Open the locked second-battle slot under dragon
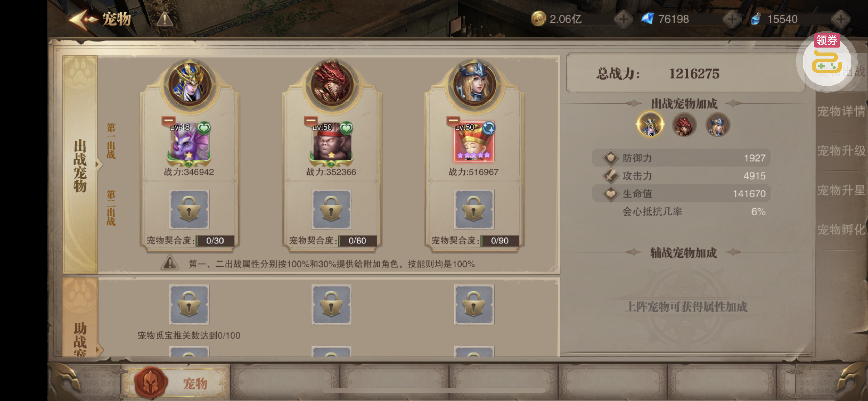This screenshot has width=868, height=401. click(x=189, y=209)
